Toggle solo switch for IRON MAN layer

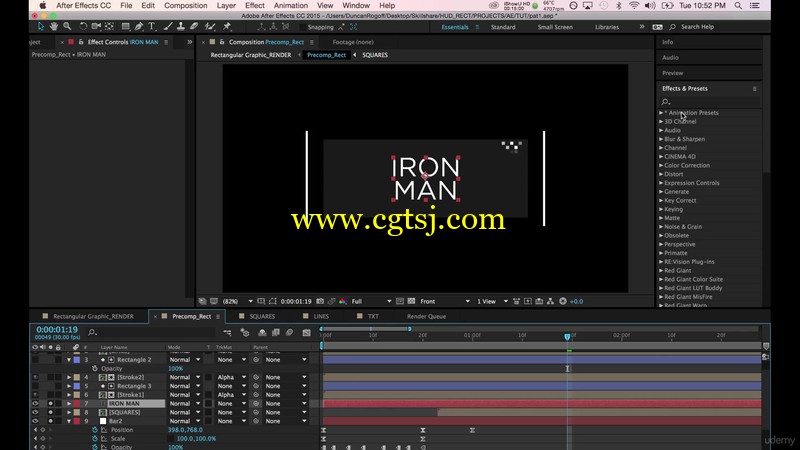coord(51,404)
